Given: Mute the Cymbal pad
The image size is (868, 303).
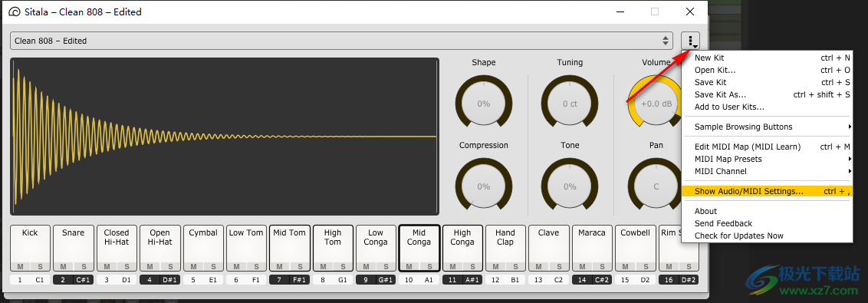Looking at the screenshot, I should click(192, 266).
